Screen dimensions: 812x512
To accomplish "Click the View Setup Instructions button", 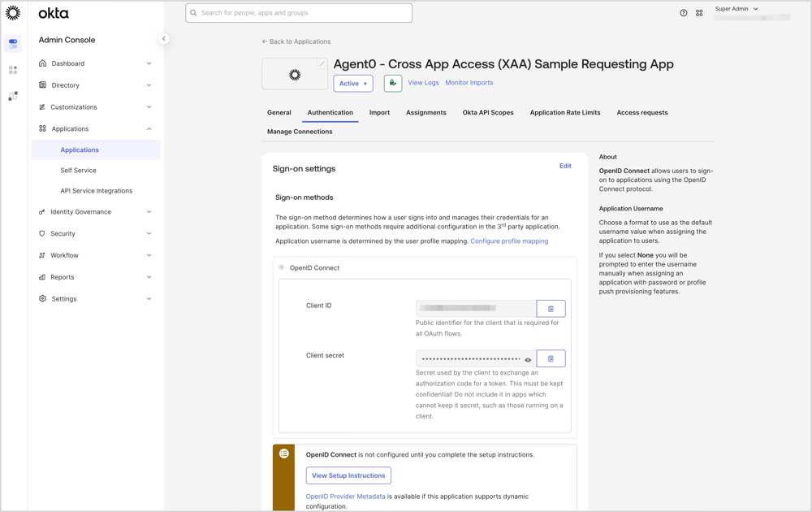I will tap(348, 475).
